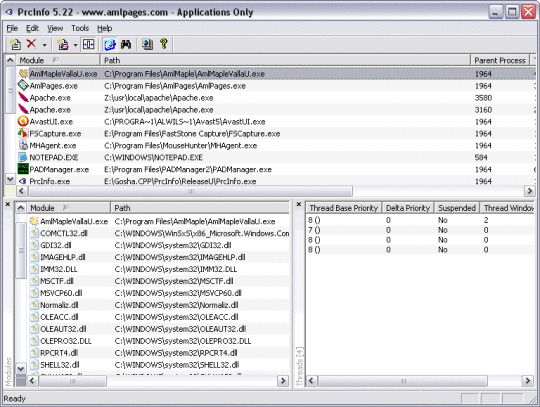
Task: Click up arrow of process list vertical scrollbar
Action: tap(10, 60)
